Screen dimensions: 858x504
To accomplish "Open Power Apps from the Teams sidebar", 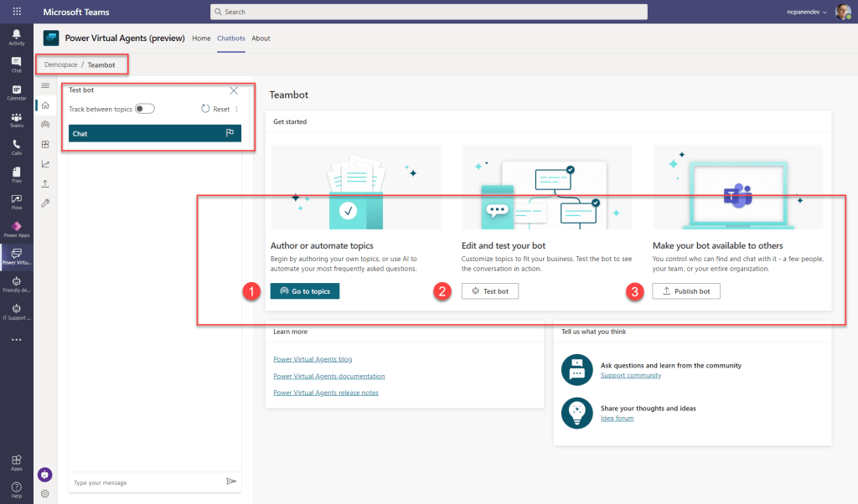I will click(x=17, y=229).
